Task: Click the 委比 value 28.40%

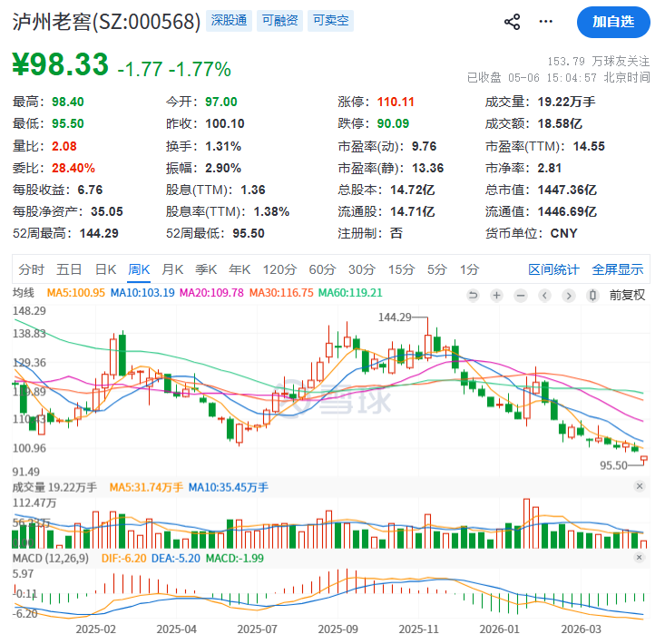Action: pos(73,168)
